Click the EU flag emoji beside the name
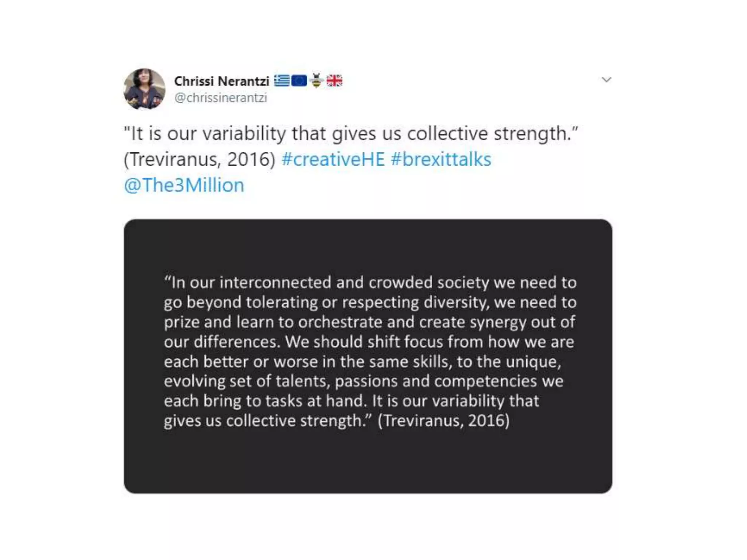The height and width of the screenshot is (560, 747). point(299,80)
